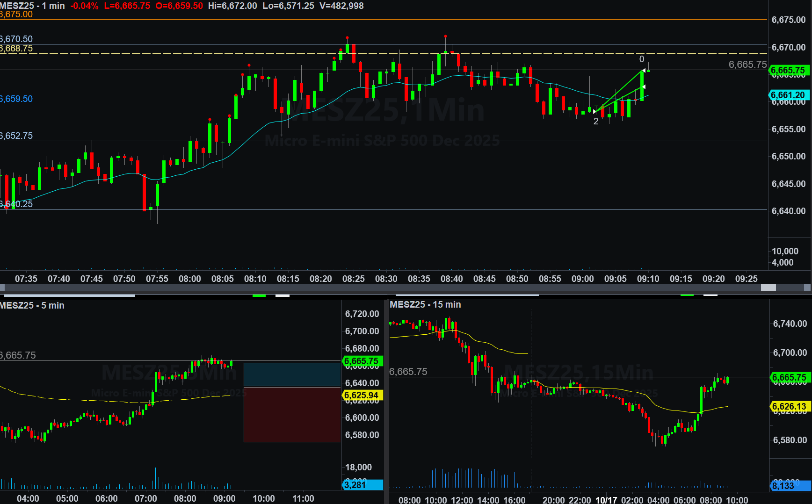
Task: Select the MESZ25 - 5 min chart title
Action: (32, 306)
